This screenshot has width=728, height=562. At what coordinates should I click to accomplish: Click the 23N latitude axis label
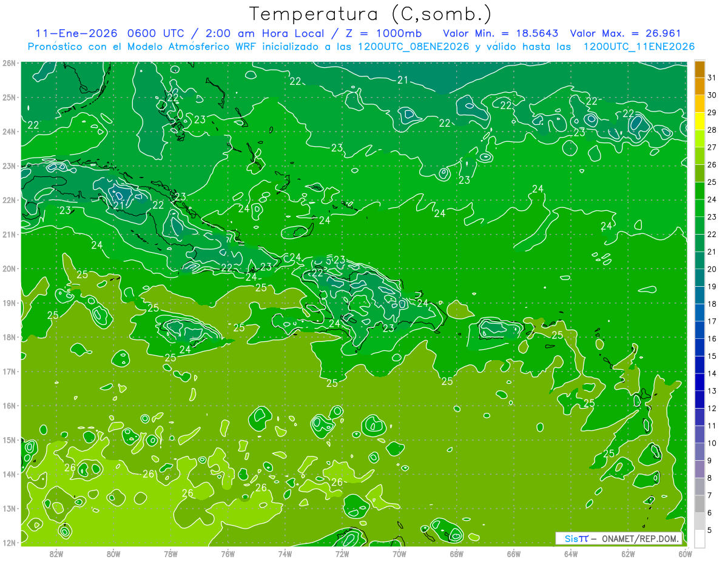click(x=8, y=166)
